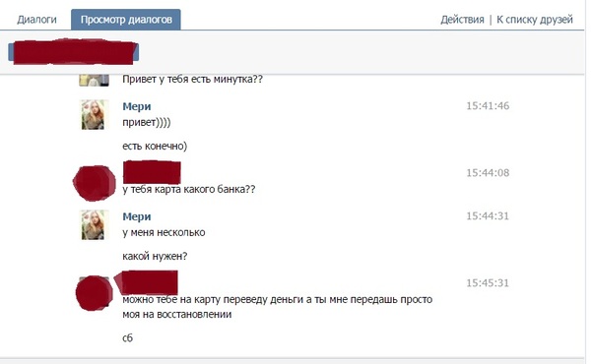Screen dimensions: 591x364
Task: Click the 15:45:31 timestamp
Action: pos(488,283)
